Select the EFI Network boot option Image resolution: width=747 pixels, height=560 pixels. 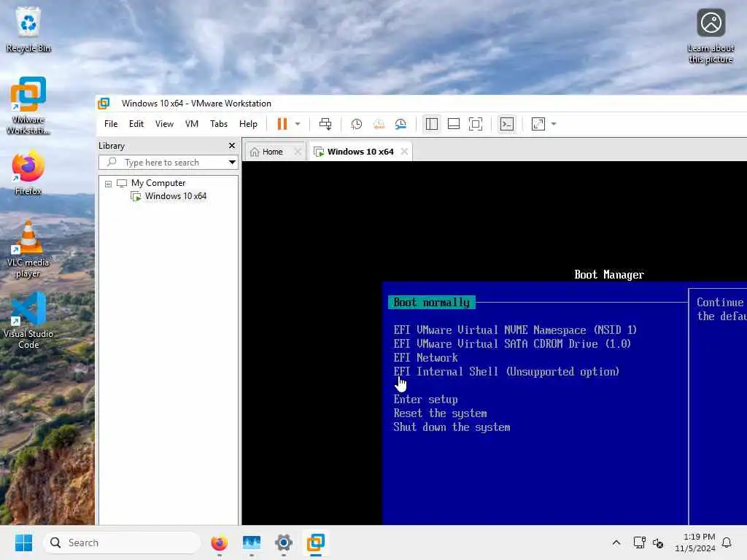tap(425, 357)
